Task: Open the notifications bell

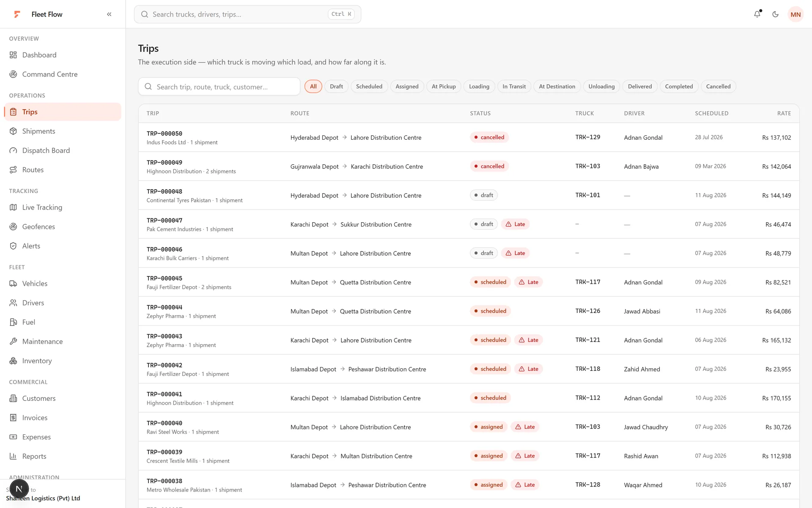Action: pyautogui.click(x=757, y=14)
